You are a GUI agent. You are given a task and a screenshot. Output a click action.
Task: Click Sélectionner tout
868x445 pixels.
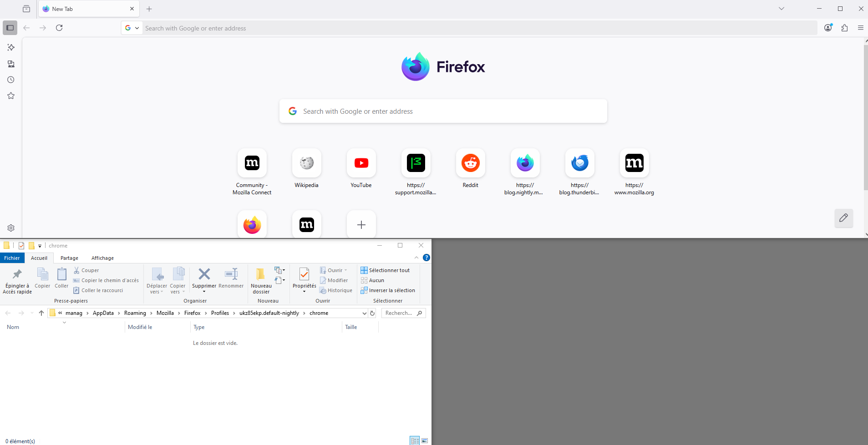(x=385, y=270)
